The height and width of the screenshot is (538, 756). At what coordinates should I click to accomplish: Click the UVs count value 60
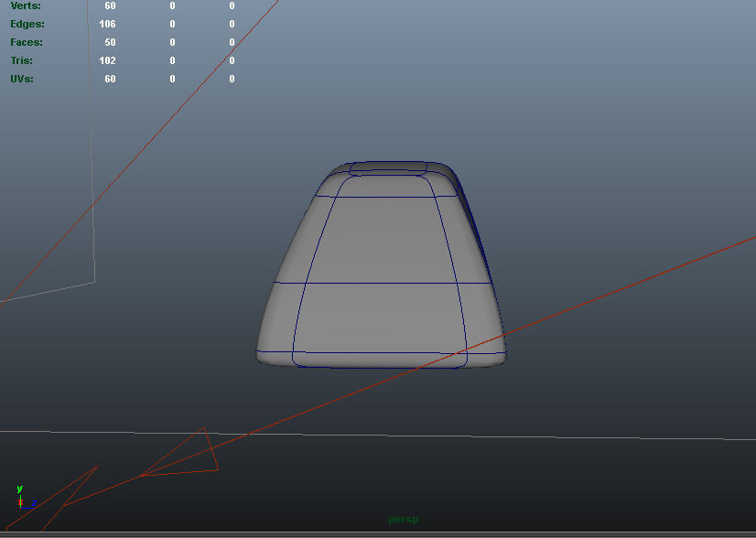pyautogui.click(x=111, y=79)
